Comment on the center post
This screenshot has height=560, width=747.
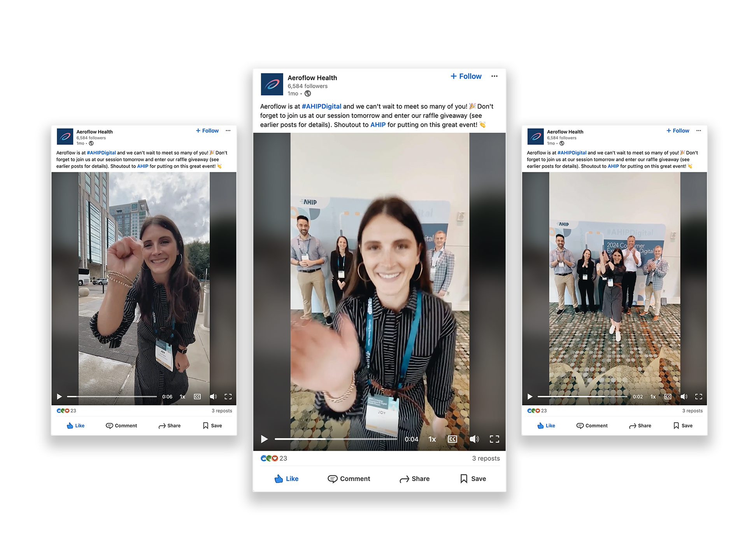point(349,479)
